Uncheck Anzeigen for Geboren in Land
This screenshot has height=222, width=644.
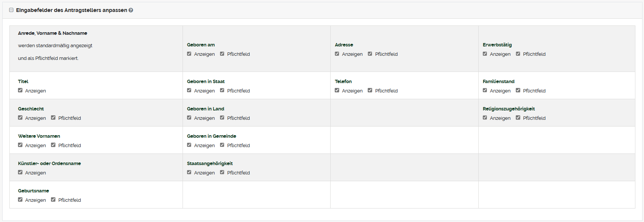(x=189, y=118)
